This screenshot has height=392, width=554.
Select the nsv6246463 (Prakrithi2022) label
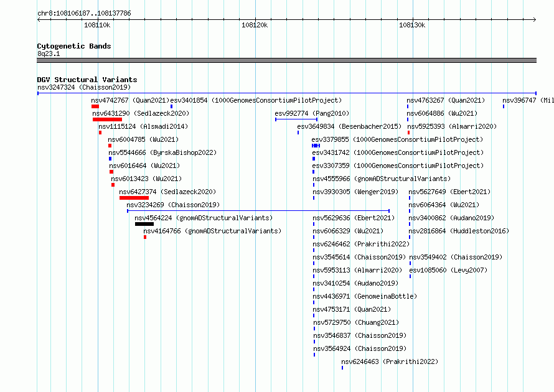coord(390,362)
